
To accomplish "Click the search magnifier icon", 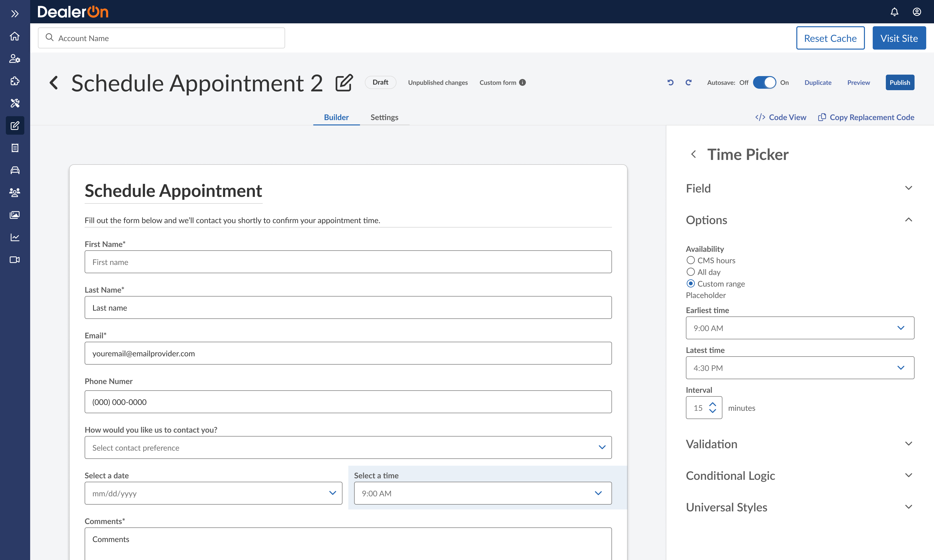I will pyautogui.click(x=49, y=37).
